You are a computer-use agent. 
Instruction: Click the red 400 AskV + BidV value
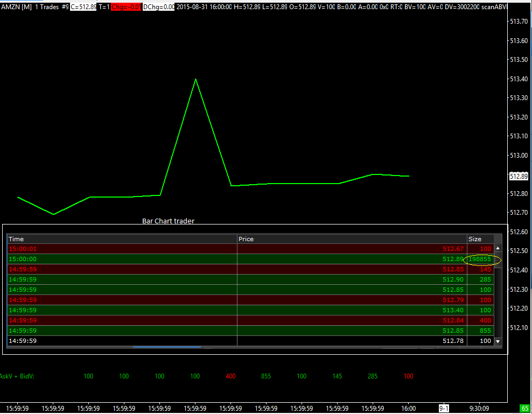coord(230,376)
